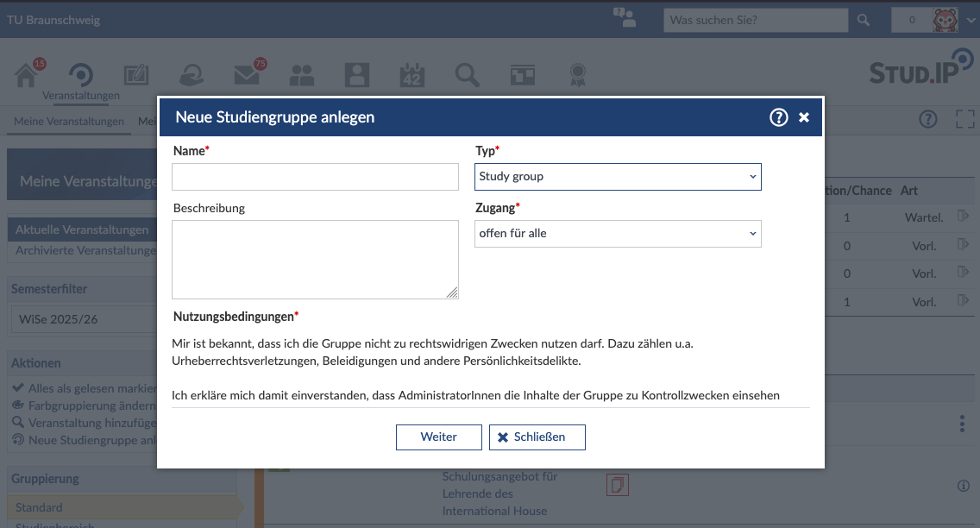Click Schulungsangebot für Lehrende course title
Screen dimensions: 980x528
pos(499,493)
